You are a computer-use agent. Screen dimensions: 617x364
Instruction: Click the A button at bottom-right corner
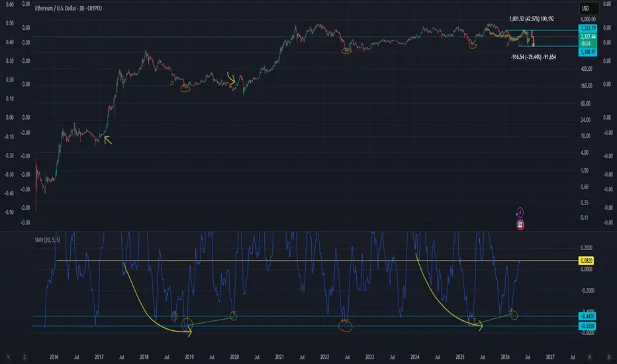589,357
